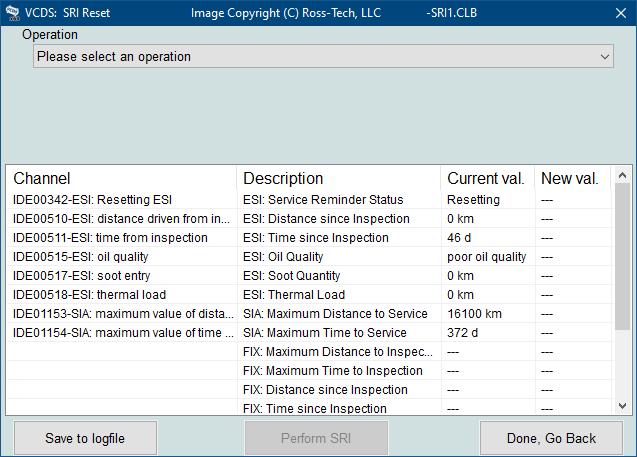Open the operation selection dropdown
This screenshot has width=637, height=457.
coord(323,56)
